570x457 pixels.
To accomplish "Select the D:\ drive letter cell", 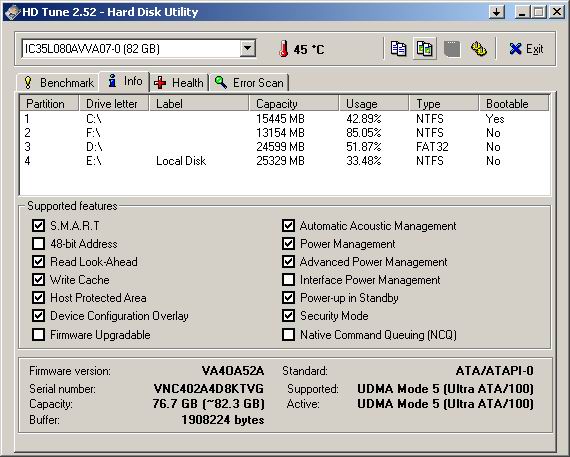I will point(94,147).
